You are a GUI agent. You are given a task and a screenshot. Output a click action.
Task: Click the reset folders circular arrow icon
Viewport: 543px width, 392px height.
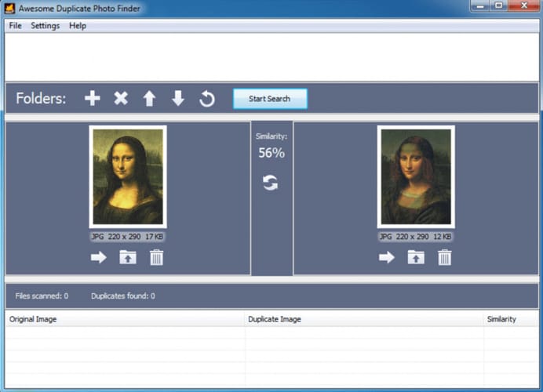click(207, 99)
